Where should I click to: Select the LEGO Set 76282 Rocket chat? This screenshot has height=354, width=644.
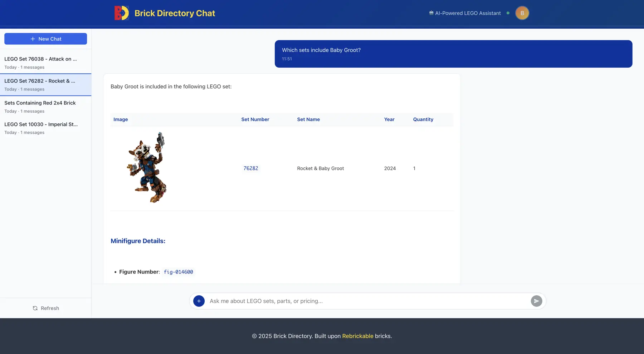45,85
